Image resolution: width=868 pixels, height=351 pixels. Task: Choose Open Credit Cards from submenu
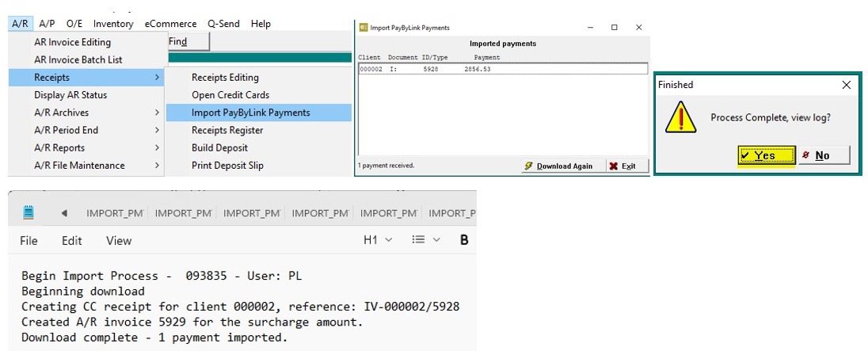258,95
